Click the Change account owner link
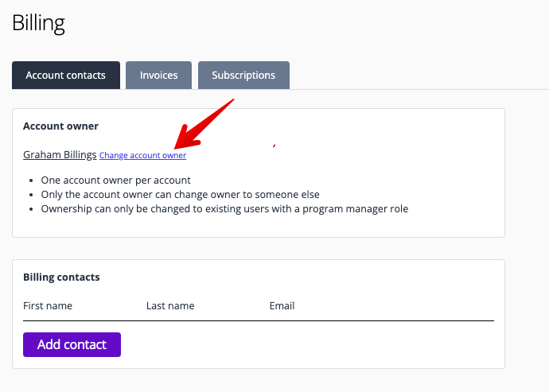The height and width of the screenshot is (392, 549). [x=143, y=155]
